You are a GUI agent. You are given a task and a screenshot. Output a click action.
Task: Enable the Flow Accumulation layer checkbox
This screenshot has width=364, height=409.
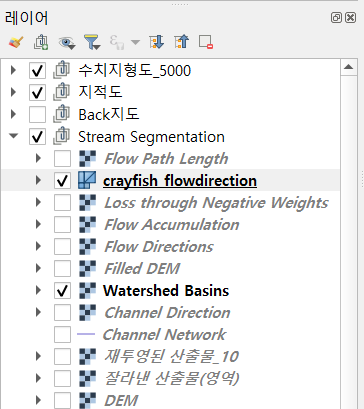tap(62, 224)
